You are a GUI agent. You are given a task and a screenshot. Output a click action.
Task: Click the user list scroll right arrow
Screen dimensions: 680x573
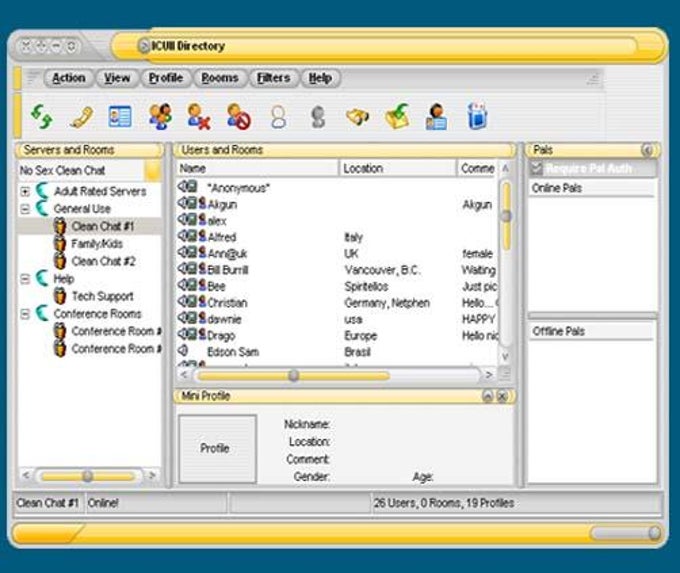(489, 375)
